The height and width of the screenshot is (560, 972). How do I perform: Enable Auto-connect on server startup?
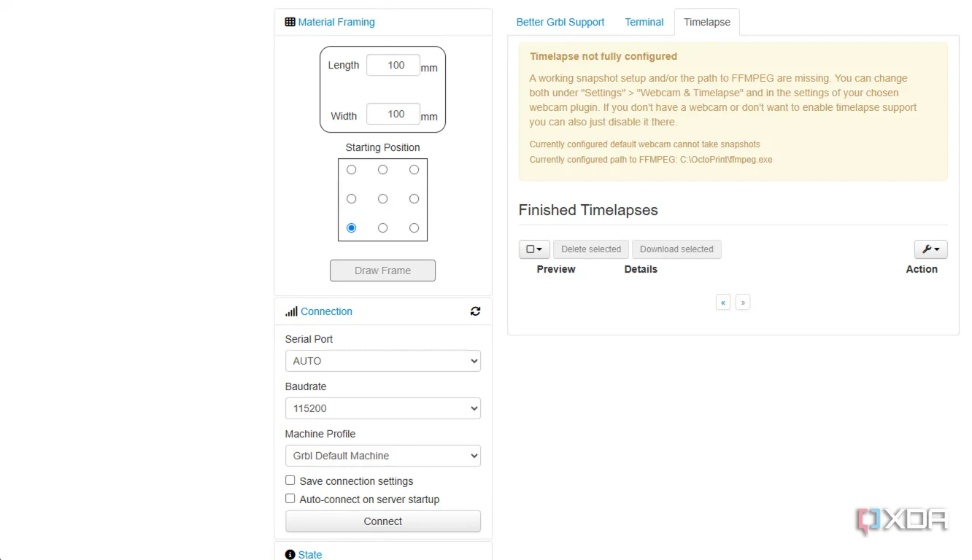(290, 499)
